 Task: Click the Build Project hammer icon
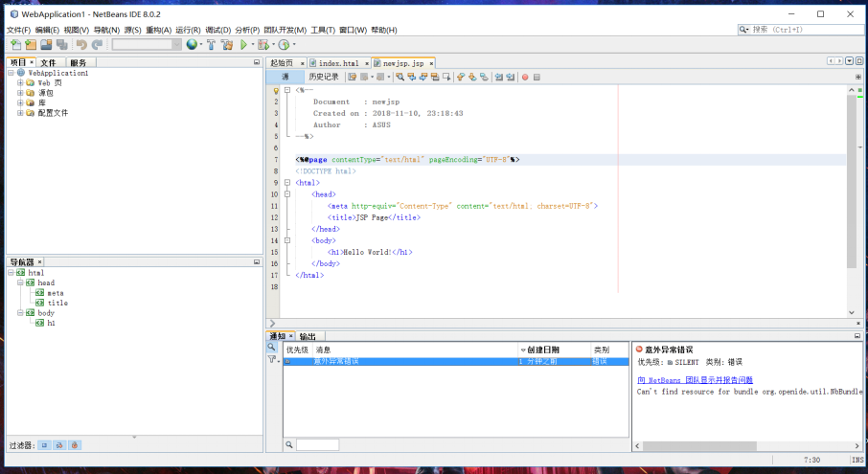211,45
